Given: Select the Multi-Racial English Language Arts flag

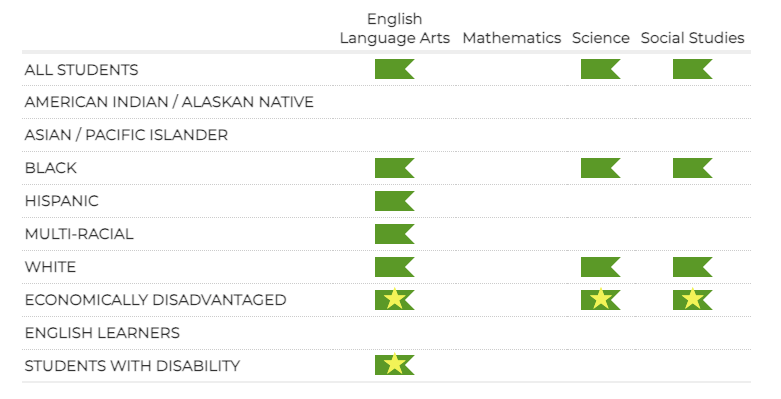Looking at the screenshot, I should click(394, 234).
